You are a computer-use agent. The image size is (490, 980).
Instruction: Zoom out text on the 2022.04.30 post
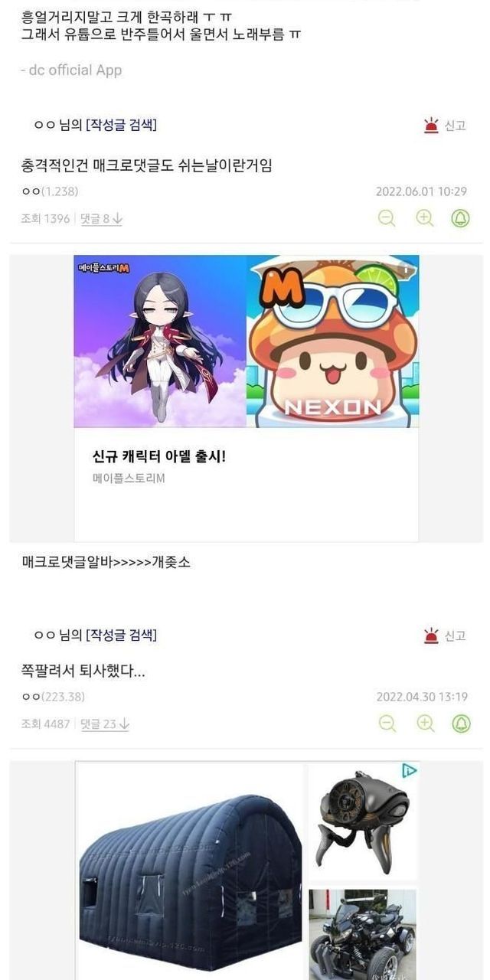point(387,724)
